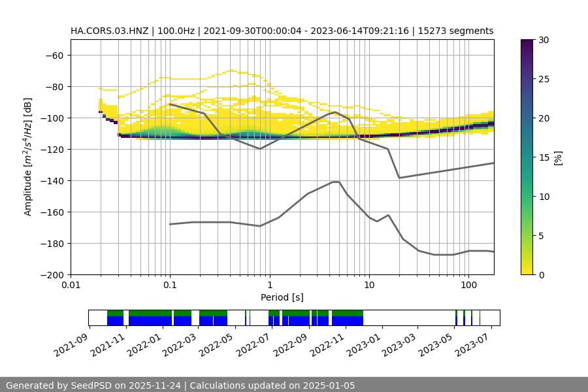The width and height of the screenshot is (588, 392).
Task: Click the Period [s] x-axis label
Action: coord(282,297)
